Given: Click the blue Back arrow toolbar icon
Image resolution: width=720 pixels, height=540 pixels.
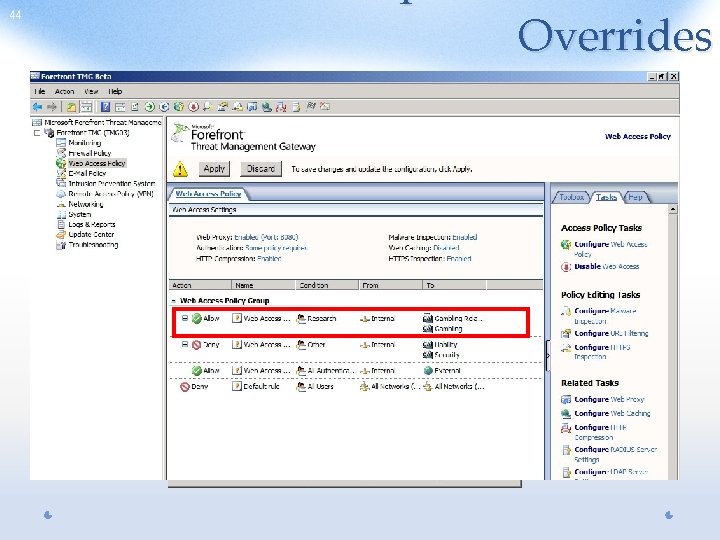Looking at the screenshot, I should (x=37, y=107).
